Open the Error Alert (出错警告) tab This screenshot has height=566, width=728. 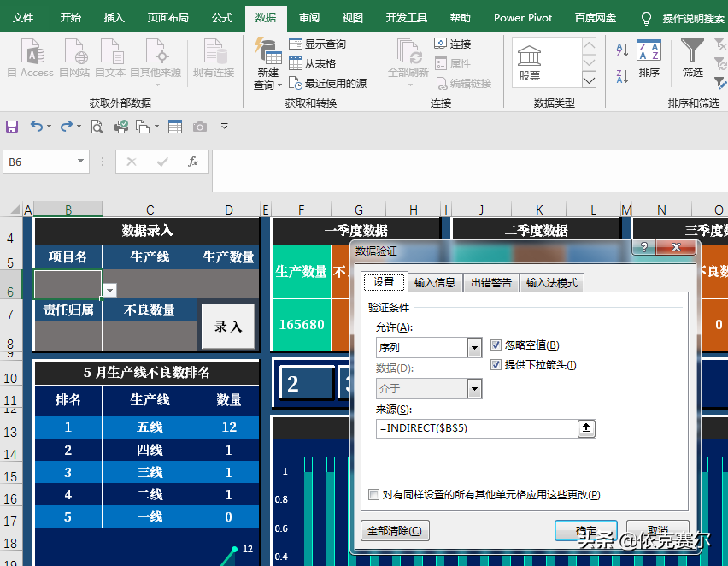[x=491, y=282]
